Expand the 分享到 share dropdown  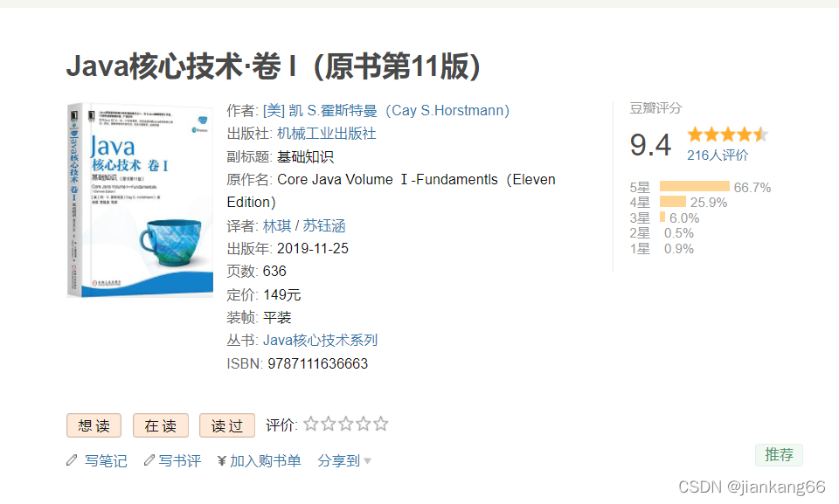coord(344,460)
